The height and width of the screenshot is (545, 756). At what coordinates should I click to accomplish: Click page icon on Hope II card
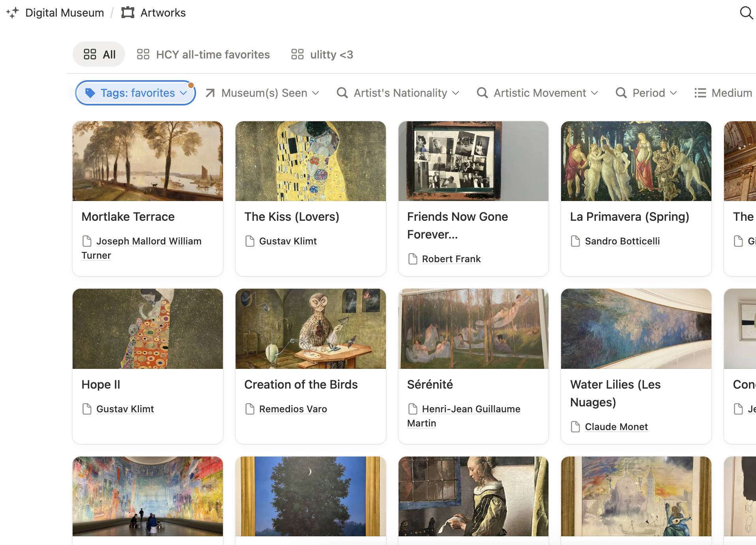point(87,409)
